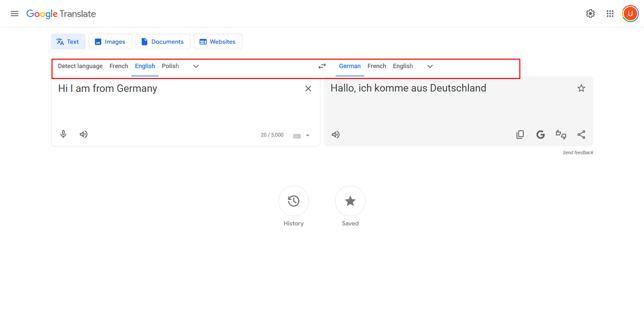Viewport: 644px width, 320px height.
Task: Open the Google apps grid
Action: coord(610,14)
